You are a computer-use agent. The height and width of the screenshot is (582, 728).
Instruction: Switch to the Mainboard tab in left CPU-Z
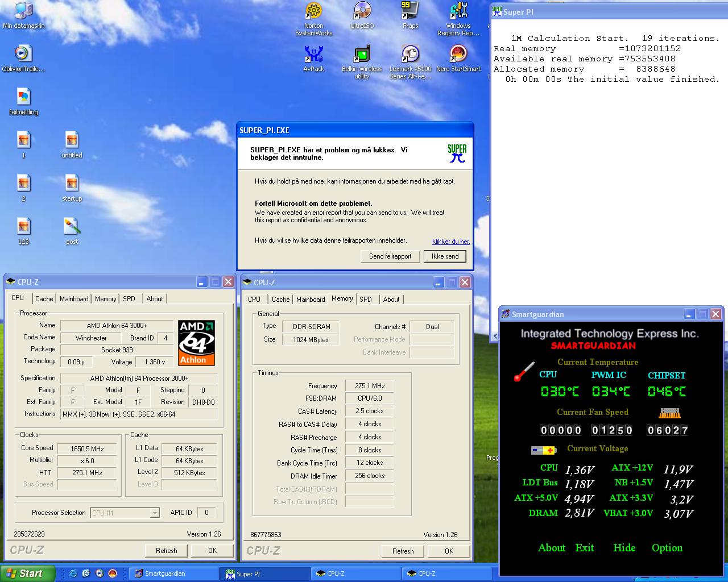tap(74, 299)
